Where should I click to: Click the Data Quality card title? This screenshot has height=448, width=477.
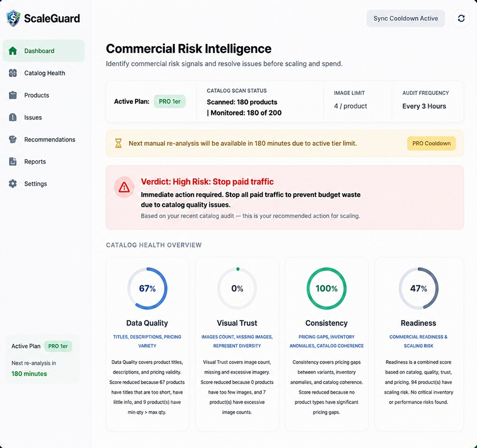coord(147,323)
